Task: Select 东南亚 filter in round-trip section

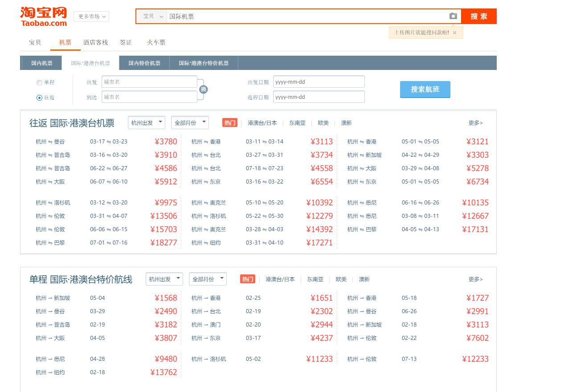Action: [297, 123]
